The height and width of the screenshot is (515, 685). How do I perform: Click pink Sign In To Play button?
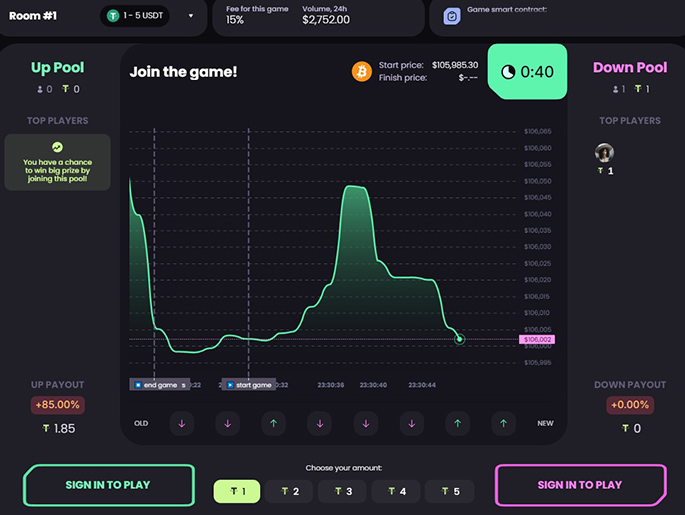[580, 485]
